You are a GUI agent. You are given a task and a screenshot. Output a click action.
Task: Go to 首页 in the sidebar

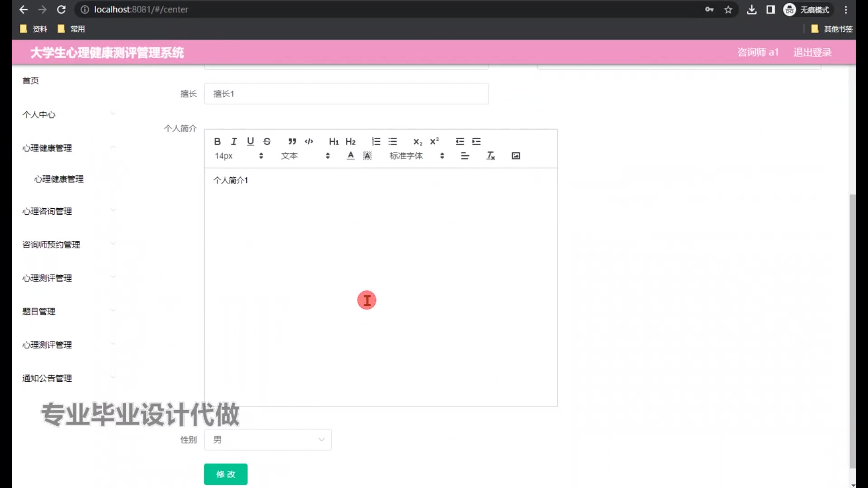pyautogui.click(x=31, y=80)
